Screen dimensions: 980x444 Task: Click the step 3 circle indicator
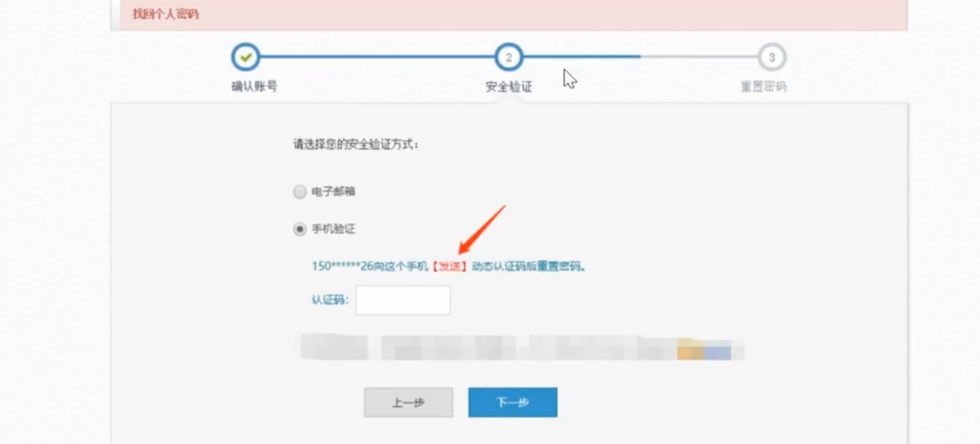coord(772,58)
